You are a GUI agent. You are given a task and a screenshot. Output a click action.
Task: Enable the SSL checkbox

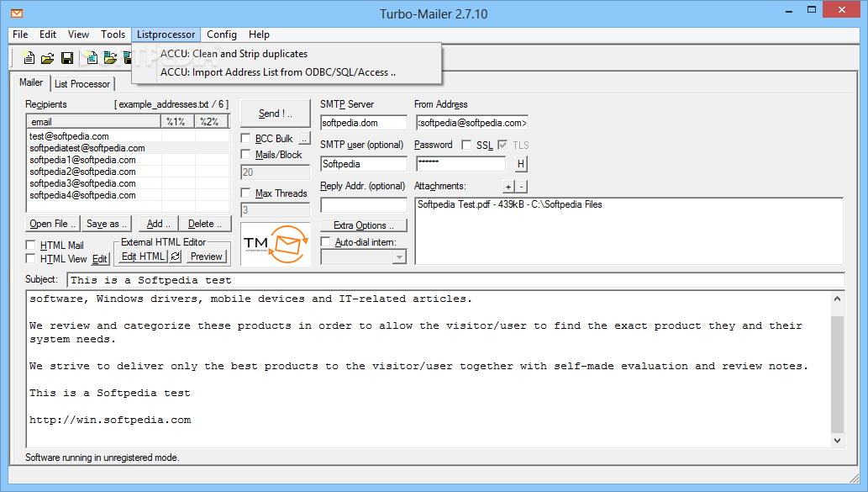[x=466, y=145]
